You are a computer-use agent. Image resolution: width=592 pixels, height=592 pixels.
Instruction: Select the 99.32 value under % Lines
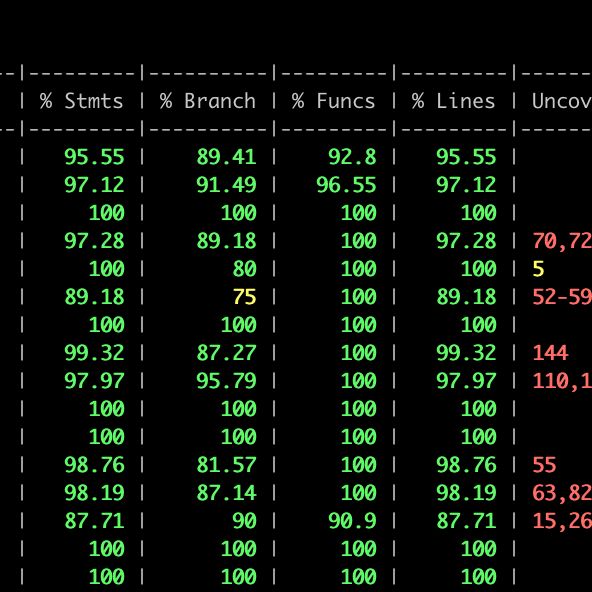466,353
